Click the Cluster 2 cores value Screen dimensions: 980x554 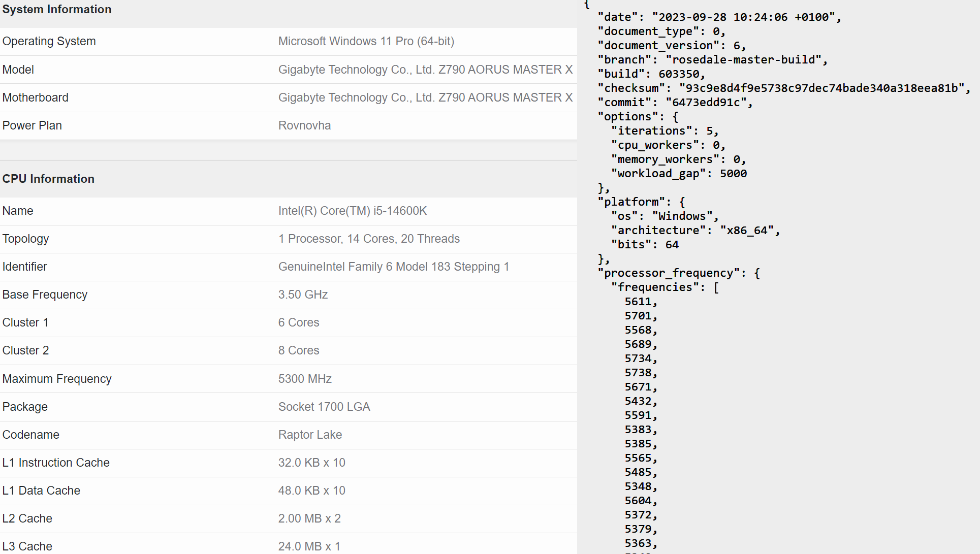[x=298, y=350]
